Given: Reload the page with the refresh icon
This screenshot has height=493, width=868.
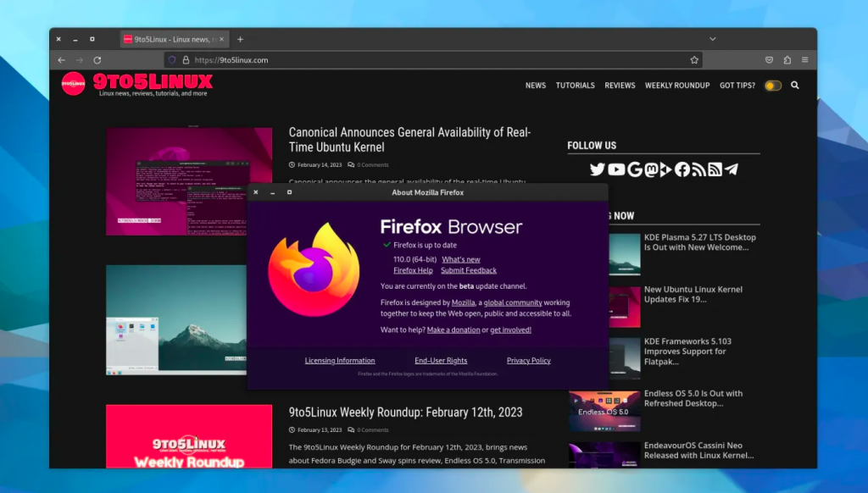Looking at the screenshot, I should pyautogui.click(x=97, y=60).
